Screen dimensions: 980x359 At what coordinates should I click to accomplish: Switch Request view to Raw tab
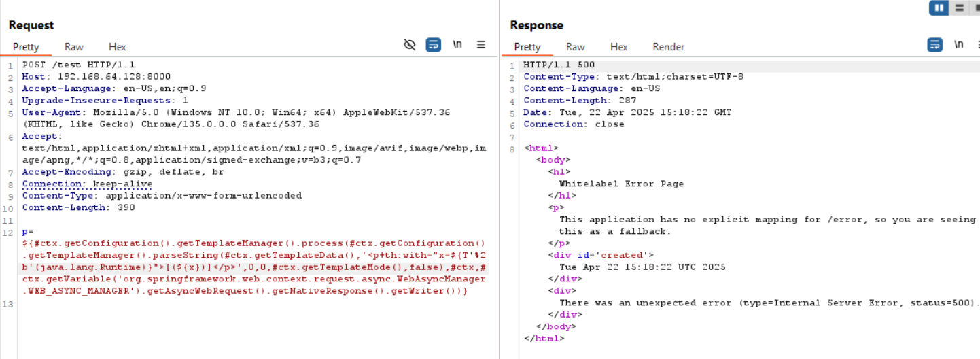74,47
